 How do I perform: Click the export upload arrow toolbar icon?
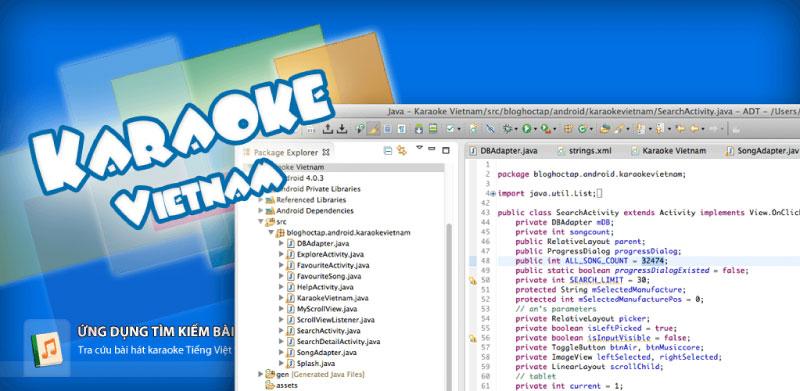tap(328, 129)
